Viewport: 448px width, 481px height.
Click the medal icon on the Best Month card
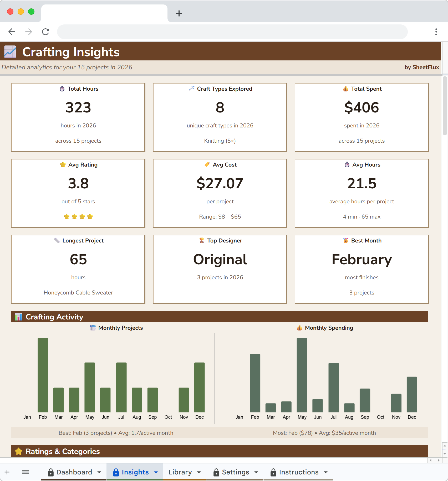tap(345, 240)
